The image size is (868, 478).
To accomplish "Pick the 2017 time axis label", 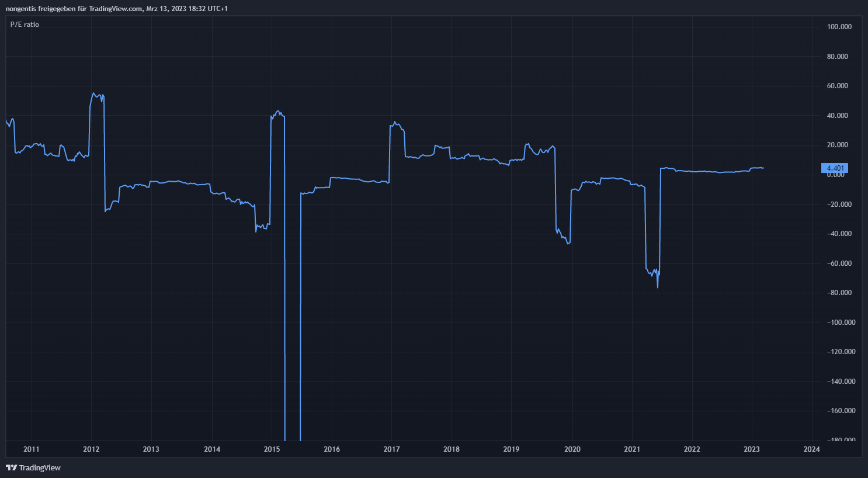I will click(391, 449).
